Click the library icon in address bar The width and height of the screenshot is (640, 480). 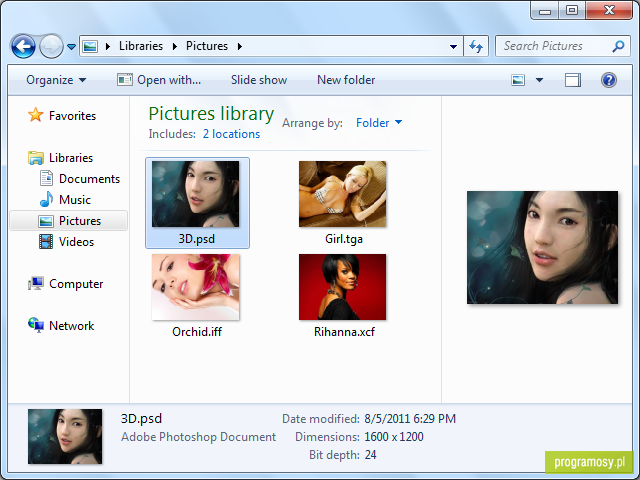[x=90, y=47]
